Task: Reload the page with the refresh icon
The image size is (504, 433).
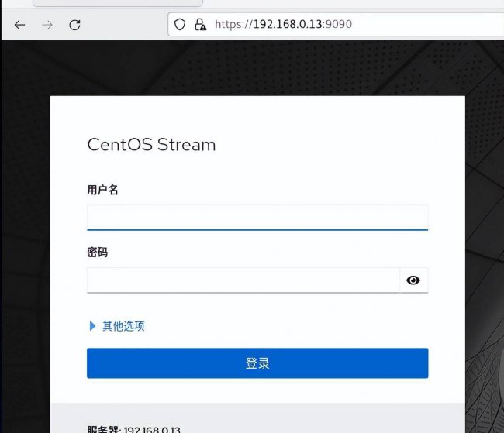Action: coord(74,25)
